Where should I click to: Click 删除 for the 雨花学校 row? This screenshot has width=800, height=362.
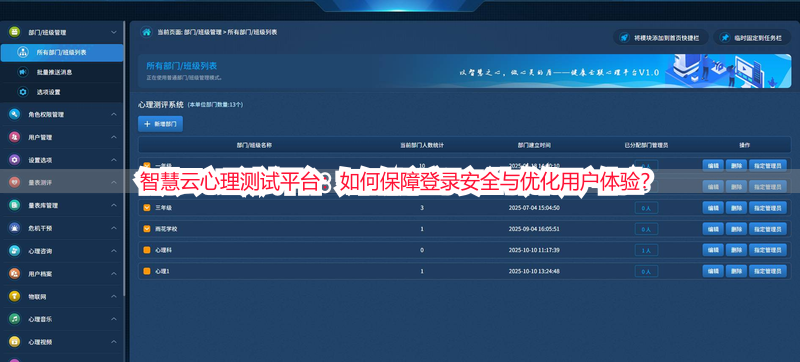[x=736, y=229]
